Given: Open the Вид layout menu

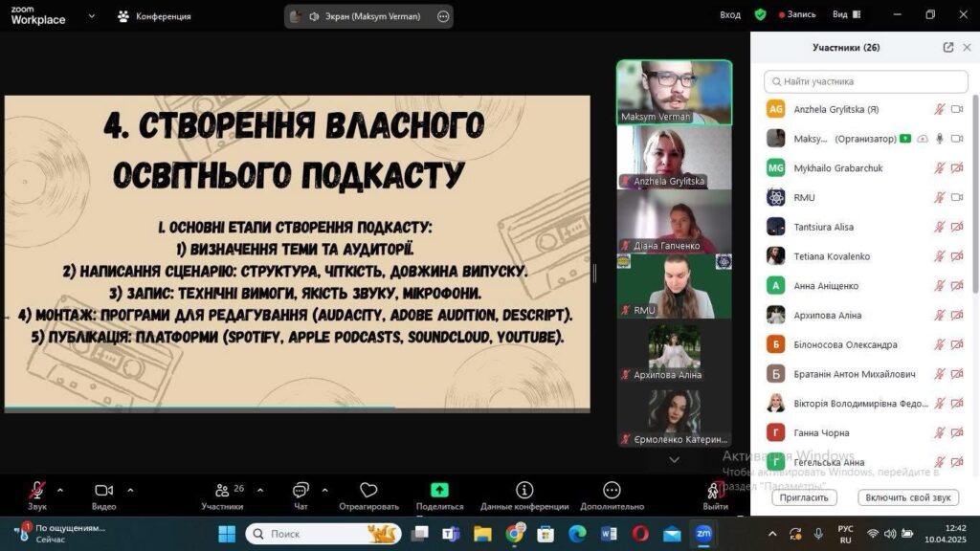Looking at the screenshot, I should point(845,15).
